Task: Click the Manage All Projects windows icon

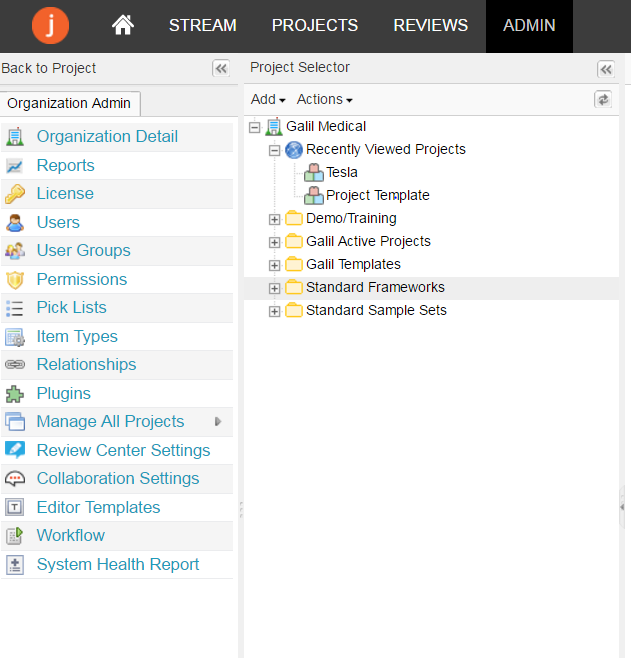Action: (15, 422)
